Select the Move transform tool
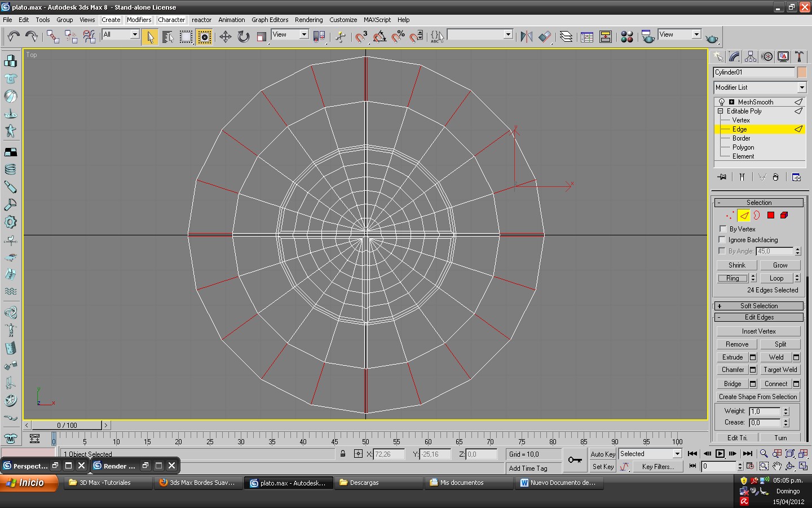 click(225, 37)
